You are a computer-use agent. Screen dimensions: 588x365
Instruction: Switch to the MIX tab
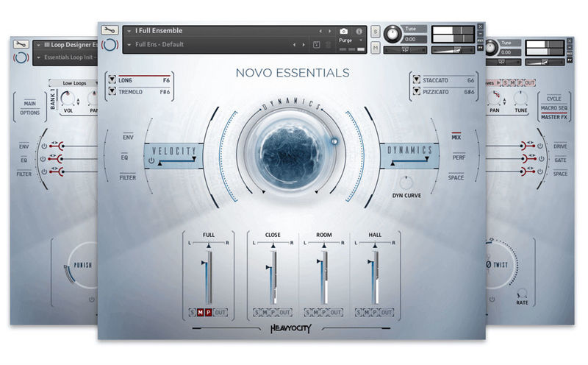click(x=456, y=138)
